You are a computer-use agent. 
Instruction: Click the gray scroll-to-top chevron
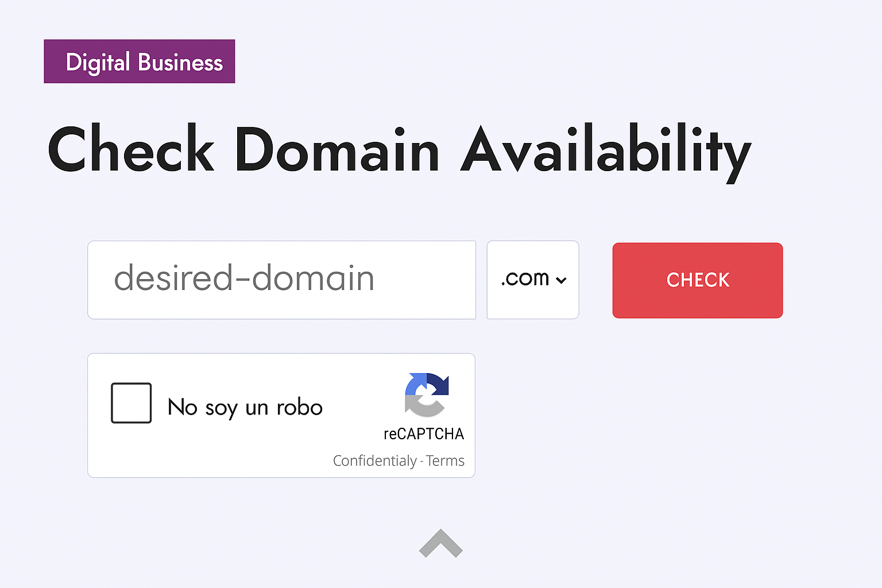[440, 543]
